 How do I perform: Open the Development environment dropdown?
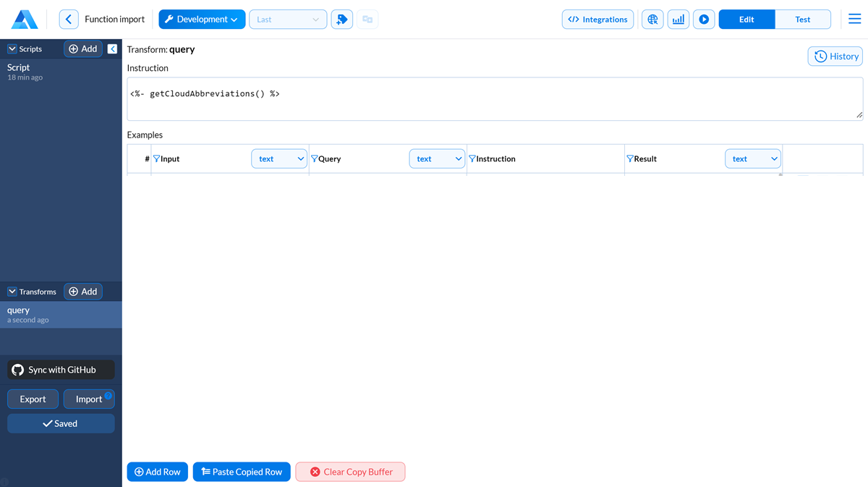(202, 20)
